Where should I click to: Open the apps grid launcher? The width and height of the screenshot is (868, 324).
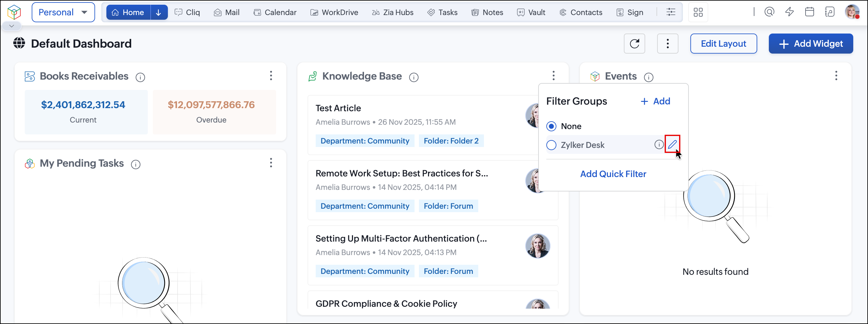point(698,13)
